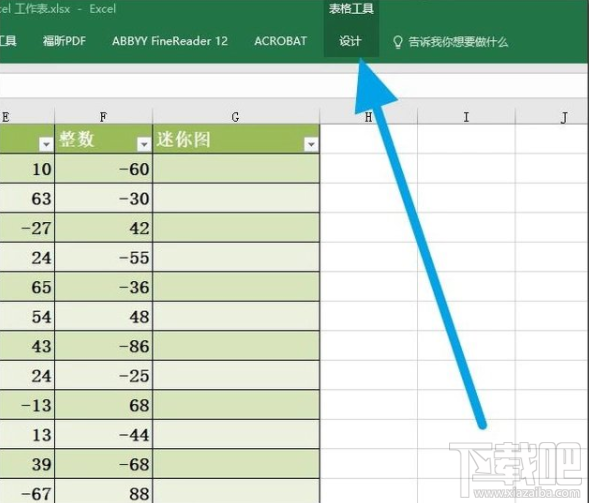Select cell containing 68

(104, 405)
